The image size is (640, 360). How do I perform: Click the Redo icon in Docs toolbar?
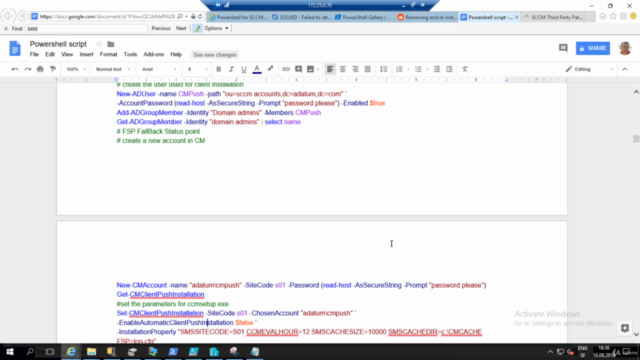coord(28,69)
